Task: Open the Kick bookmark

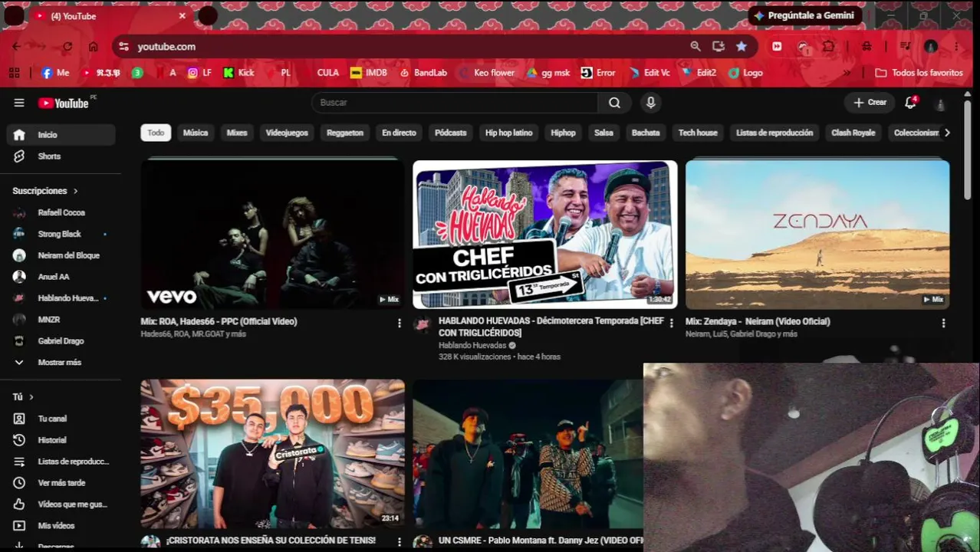Action: pos(238,73)
